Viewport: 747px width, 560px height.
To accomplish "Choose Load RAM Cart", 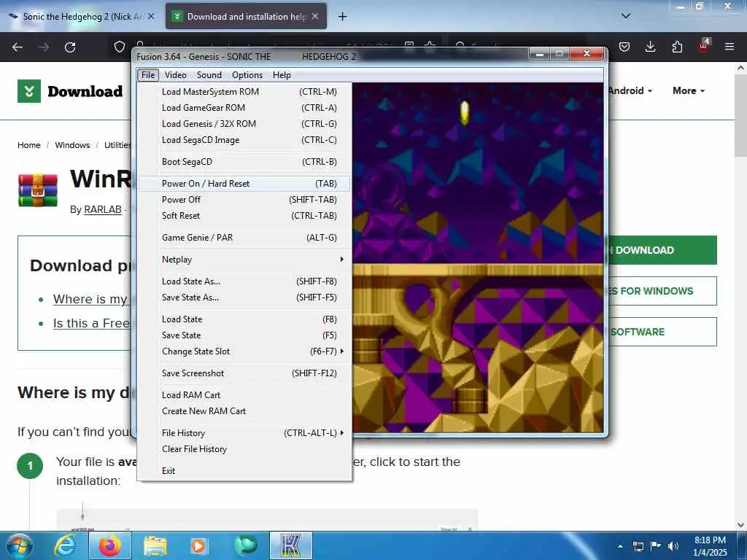I will coord(245,395).
